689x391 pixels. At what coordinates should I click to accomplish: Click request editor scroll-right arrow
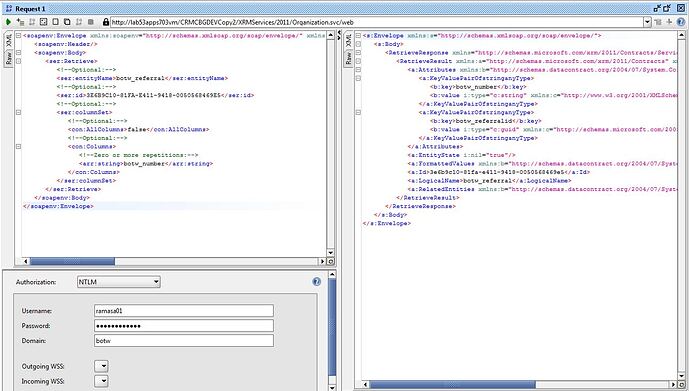tap(322, 261)
